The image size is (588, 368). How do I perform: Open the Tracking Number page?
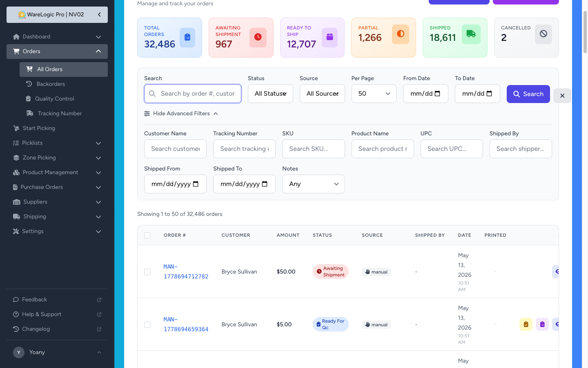64,114
